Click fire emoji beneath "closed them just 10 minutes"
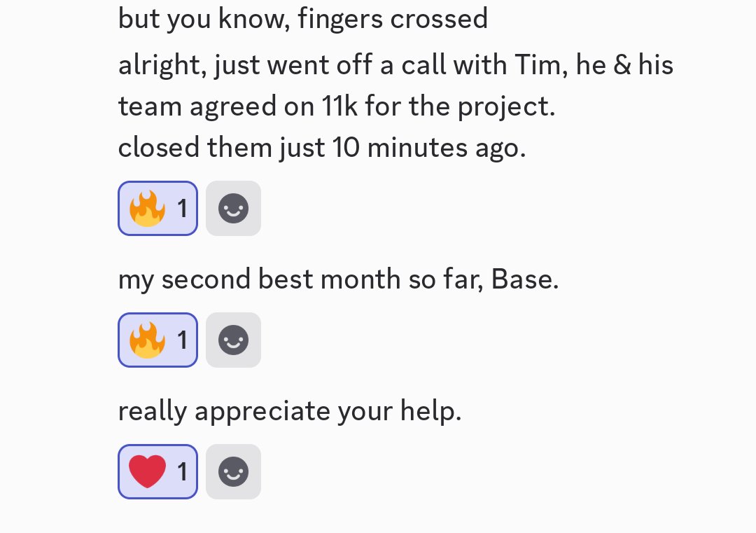Screen dimensions: 756x533 147,209
